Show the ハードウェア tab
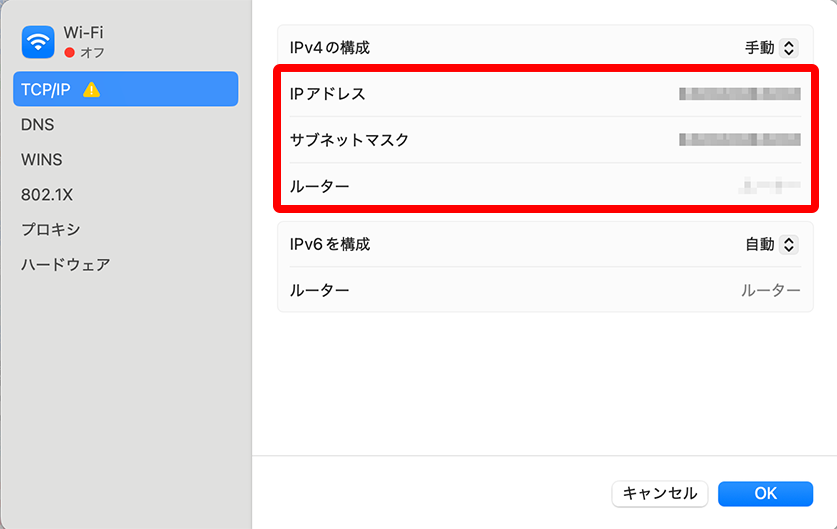 point(66,265)
